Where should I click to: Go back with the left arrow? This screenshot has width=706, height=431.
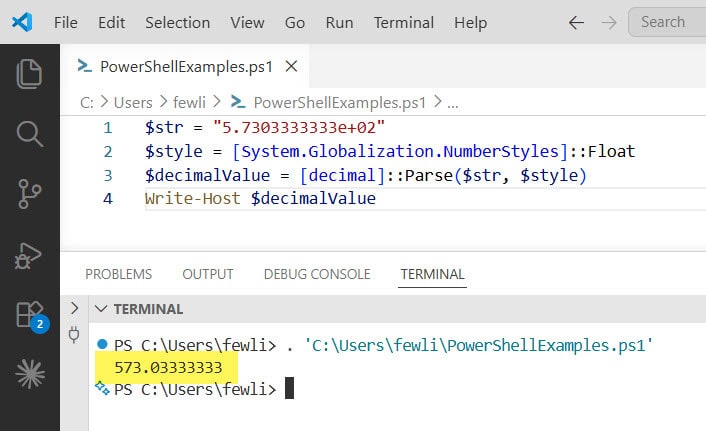coord(576,23)
